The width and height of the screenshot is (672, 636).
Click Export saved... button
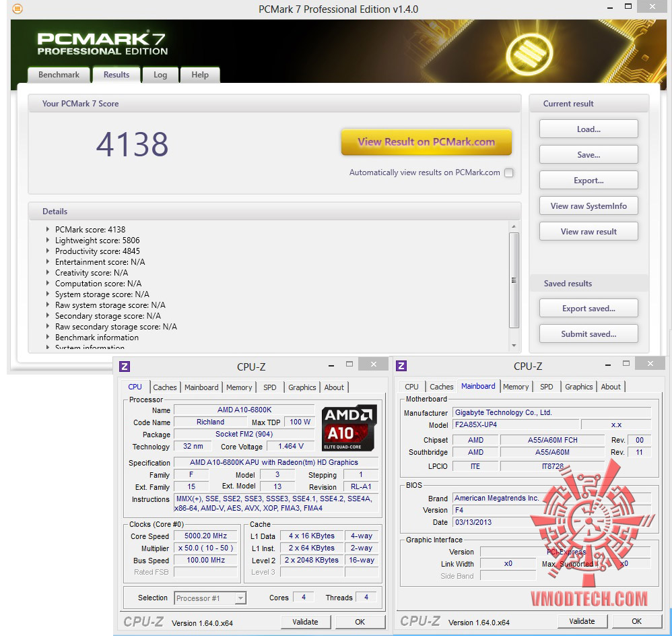coord(589,309)
